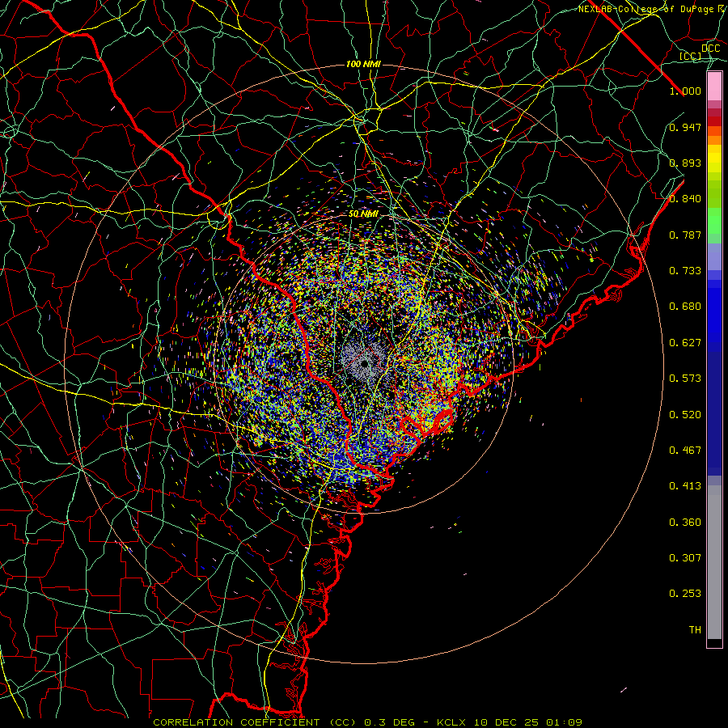Screen dimensions: 728x728
Task: Click the 0.733 color scale value
Action: 685,271
